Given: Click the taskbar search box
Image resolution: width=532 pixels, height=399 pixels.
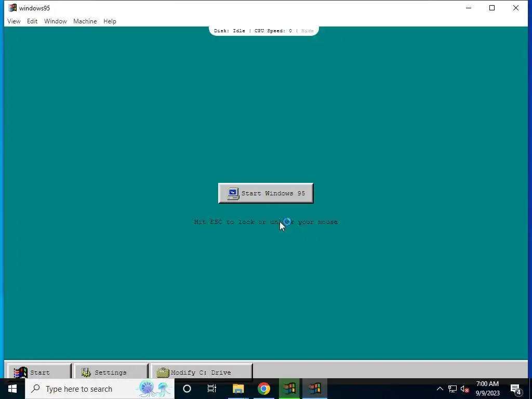Looking at the screenshot, I should tap(100, 389).
